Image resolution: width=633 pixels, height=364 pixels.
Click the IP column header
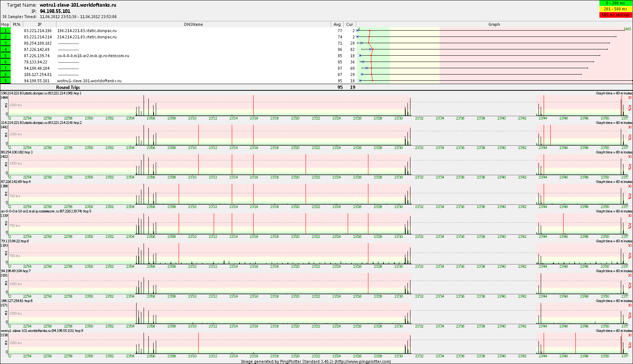coord(39,24)
